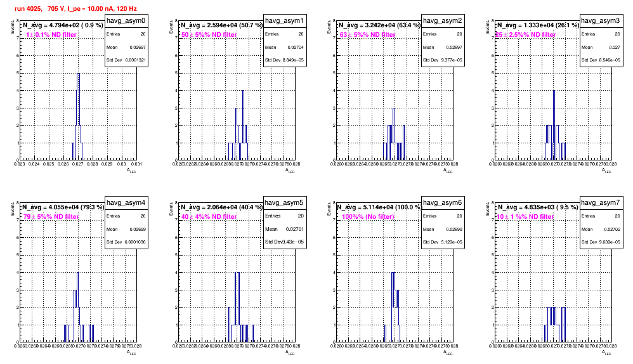Click Mean 0.02697 in havg_asym0 box
The image size is (633, 364).
[126, 47]
